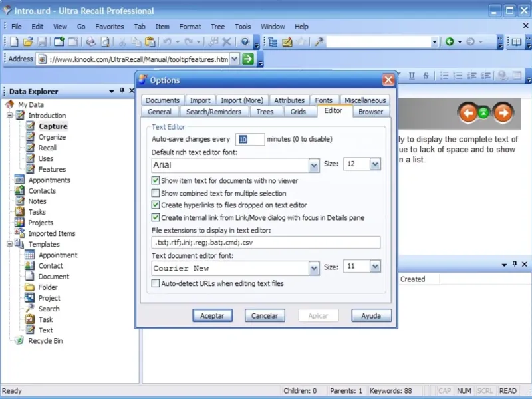Toggle the Data Explorer tree icon in toolbar
Viewport: 532px width, 399px height.
[x=273, y=42]
